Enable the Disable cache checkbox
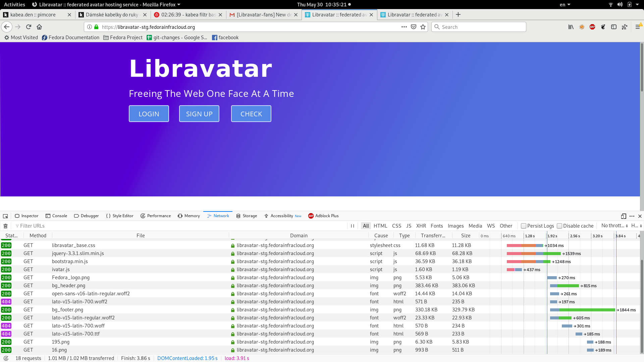The width and height of the screenshot is (644, 362). point(559,226)
